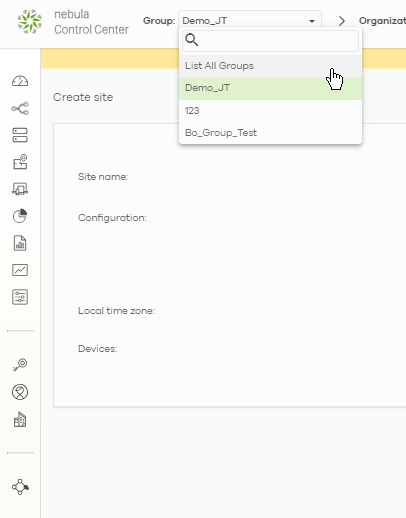
Task: Open the sliders configuration icon
Action: point(20,297)
